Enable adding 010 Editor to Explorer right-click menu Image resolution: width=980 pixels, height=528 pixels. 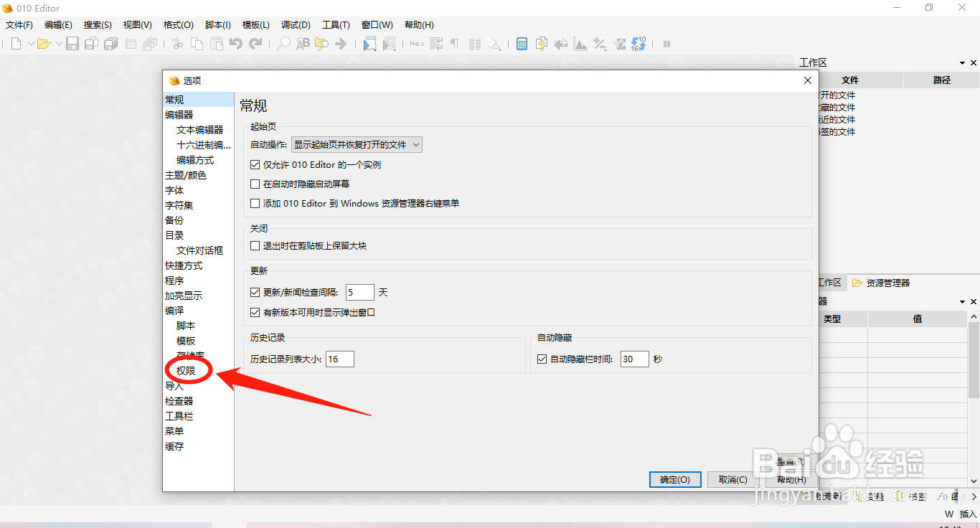pos(255,204)
